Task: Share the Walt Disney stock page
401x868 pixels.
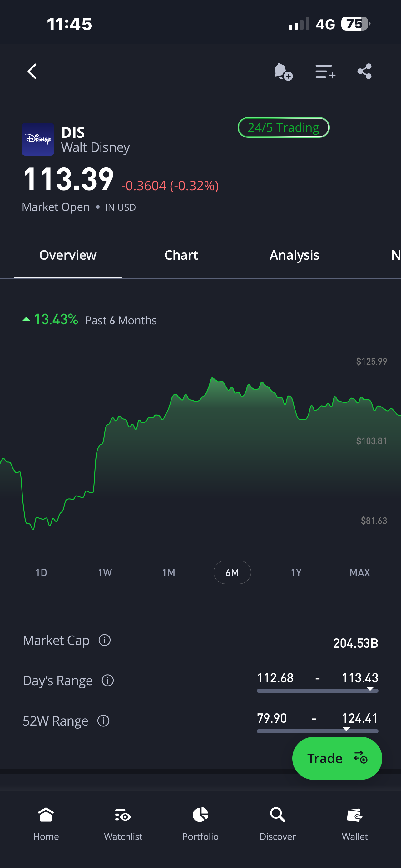Action: (x=364, y=72)
